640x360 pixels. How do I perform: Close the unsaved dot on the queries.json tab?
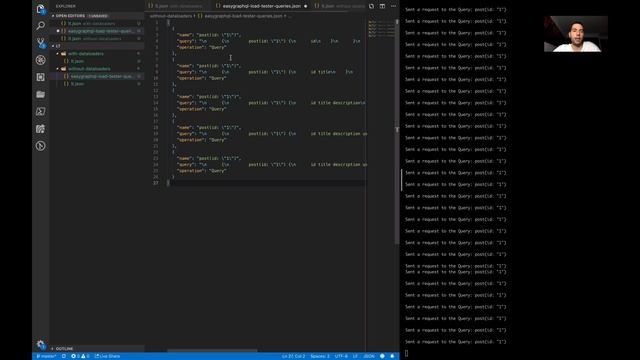[x=305, y=6]
